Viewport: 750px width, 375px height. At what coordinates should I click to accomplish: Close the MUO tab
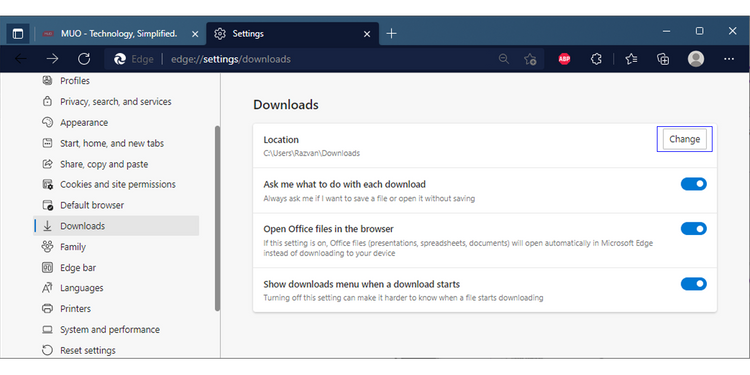(195, 34)
